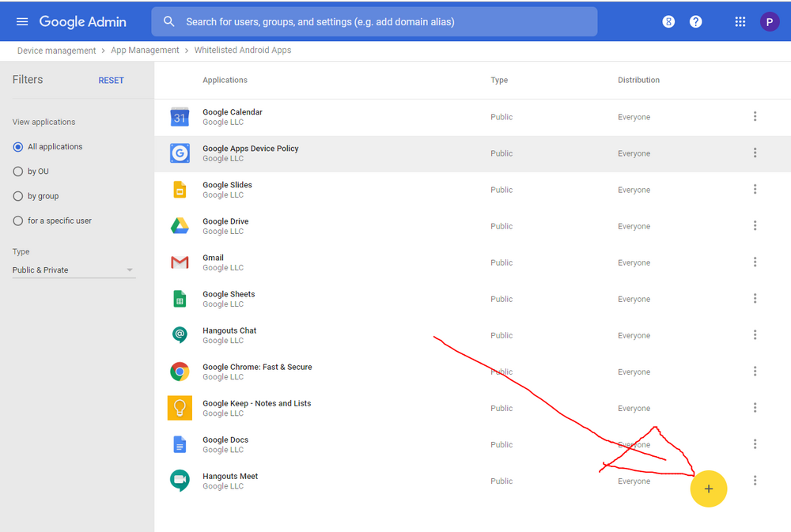791x532 pixels.
Task: Click the Google Docs app icon
Action: pos(180,444)
